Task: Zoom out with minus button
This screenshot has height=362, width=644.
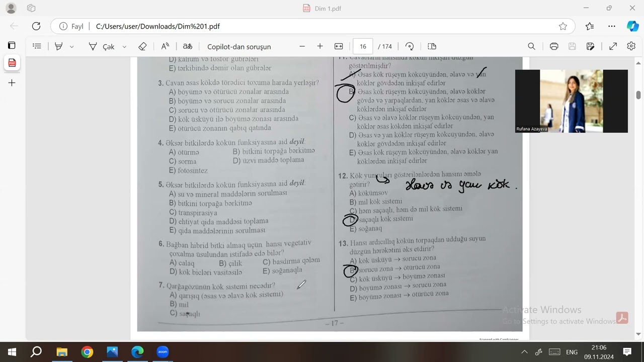Action: pyautogui.click(x=302, y=46)
